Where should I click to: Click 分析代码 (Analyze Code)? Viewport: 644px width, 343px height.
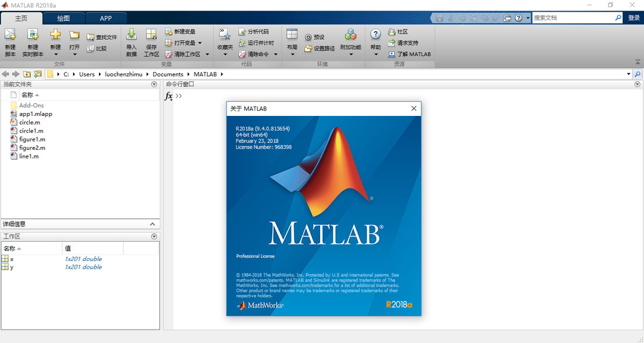[254, 32]
